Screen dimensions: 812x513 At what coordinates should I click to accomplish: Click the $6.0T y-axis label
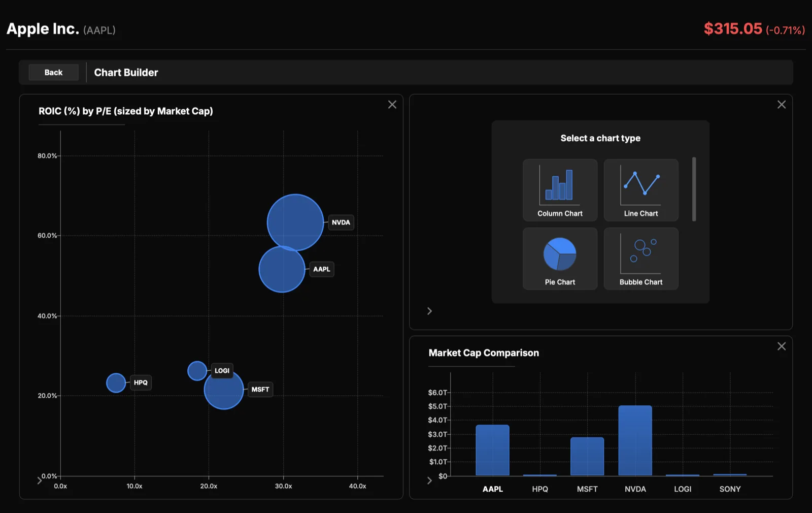click(437, 393)
